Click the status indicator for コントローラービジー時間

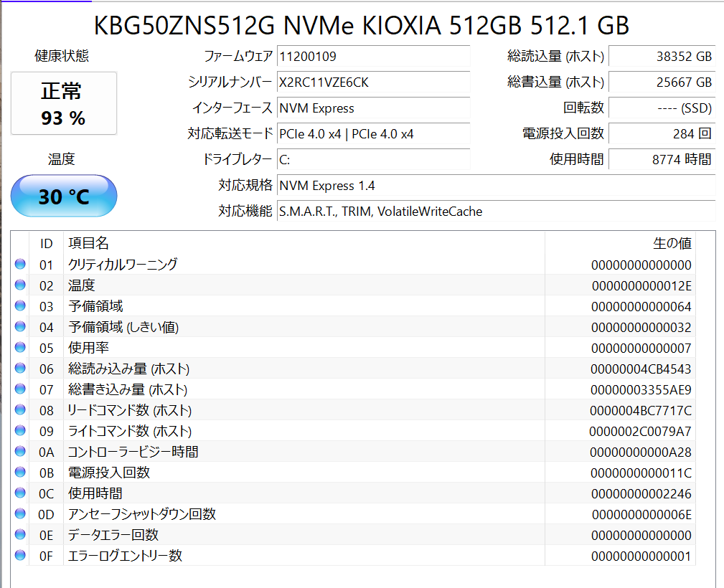(x=20, y=452)
